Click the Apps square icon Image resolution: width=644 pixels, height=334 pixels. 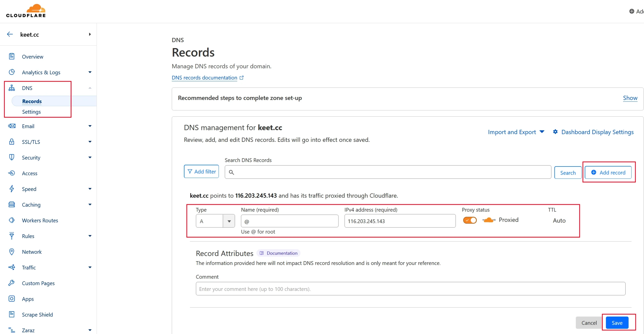[x=12, y=299]
